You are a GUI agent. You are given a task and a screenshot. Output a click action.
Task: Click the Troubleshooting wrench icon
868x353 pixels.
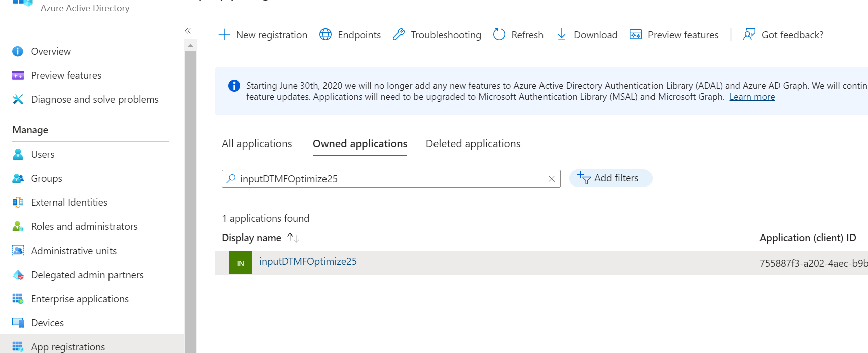pyautogui.click(x=399, y=34)
